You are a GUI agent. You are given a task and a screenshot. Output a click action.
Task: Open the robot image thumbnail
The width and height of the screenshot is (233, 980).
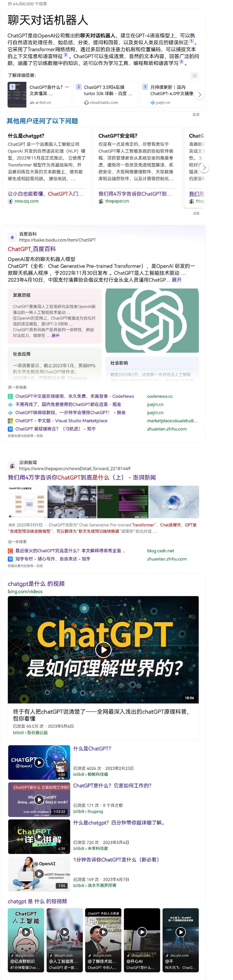(72, 502)
